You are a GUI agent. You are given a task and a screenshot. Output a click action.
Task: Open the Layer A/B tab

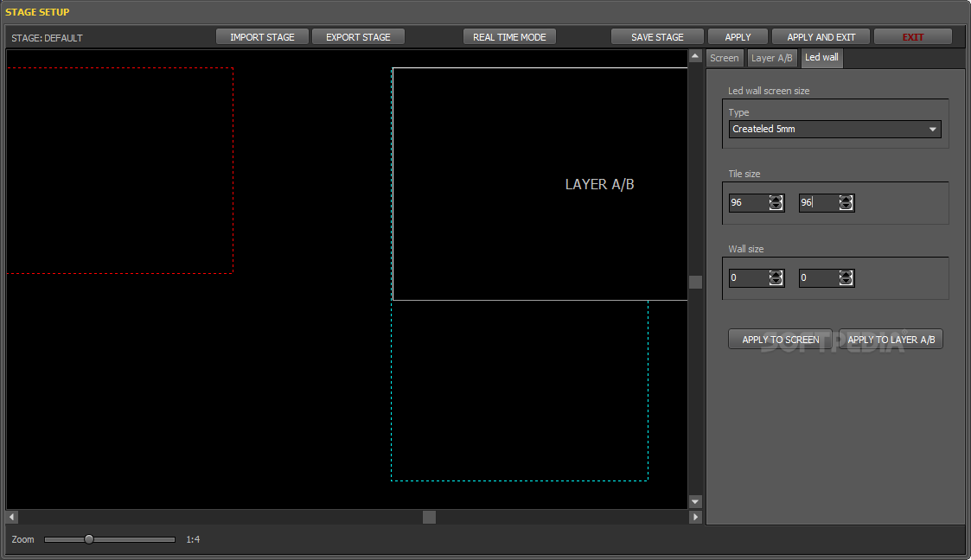pos(771,58)
